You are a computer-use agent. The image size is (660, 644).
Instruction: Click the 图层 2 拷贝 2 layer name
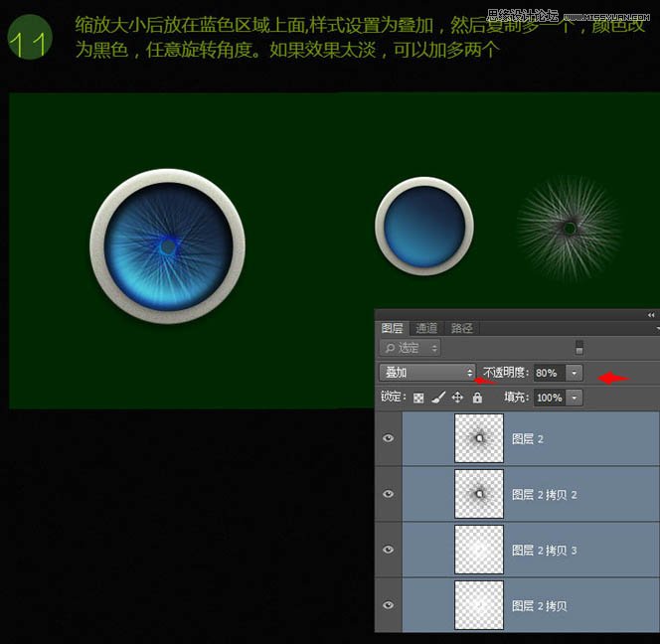point(545,495)
